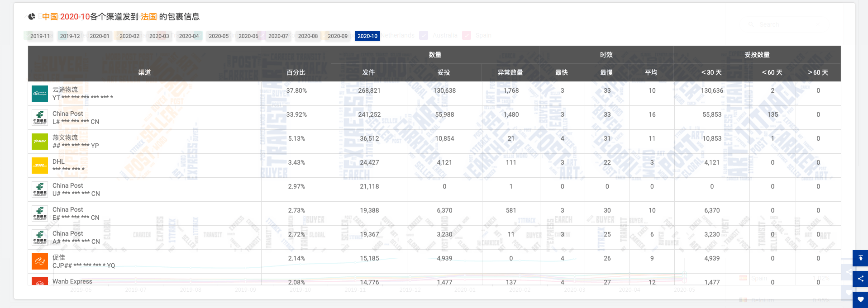This screenshot has height=308, width=868.
Task: Click the 云途物流 carrier logo
Action: pos(40,94)
